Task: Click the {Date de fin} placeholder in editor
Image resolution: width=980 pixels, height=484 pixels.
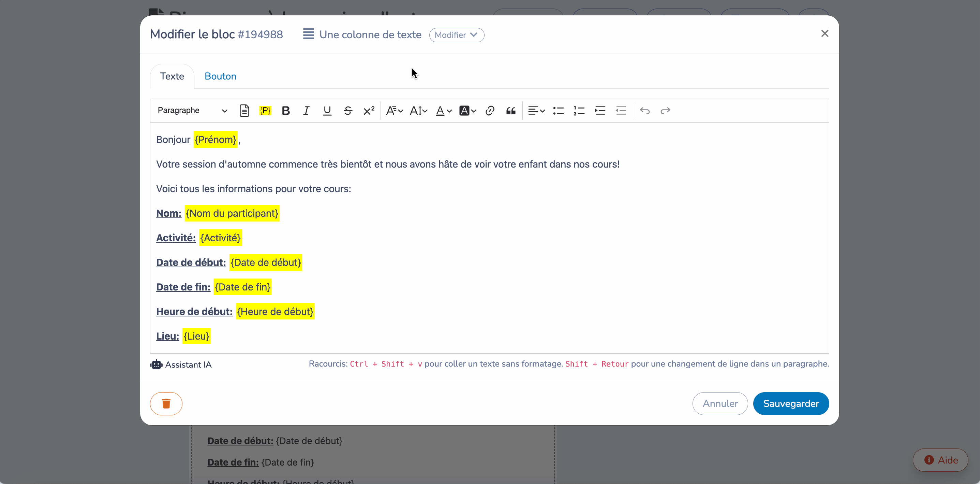Action: coord(243,287)
